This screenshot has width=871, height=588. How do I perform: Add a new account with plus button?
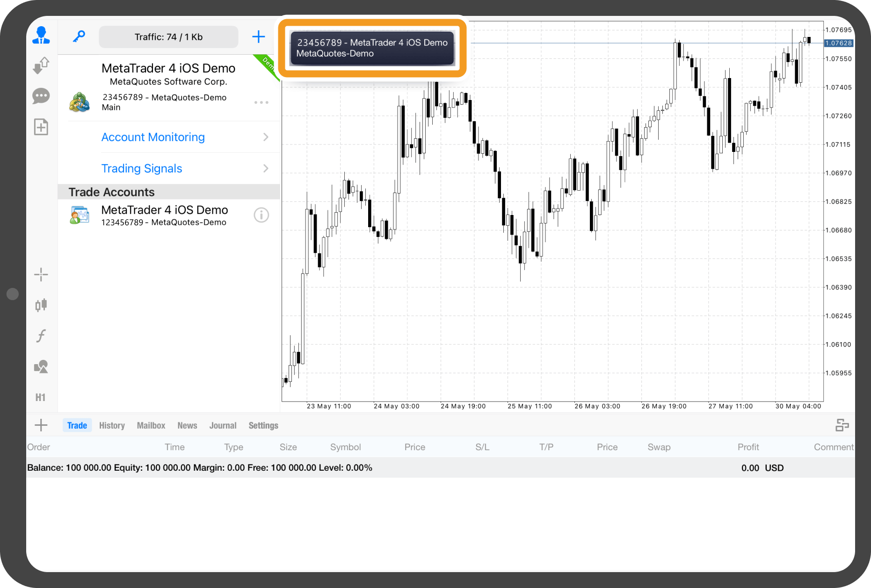click(258, 36)
